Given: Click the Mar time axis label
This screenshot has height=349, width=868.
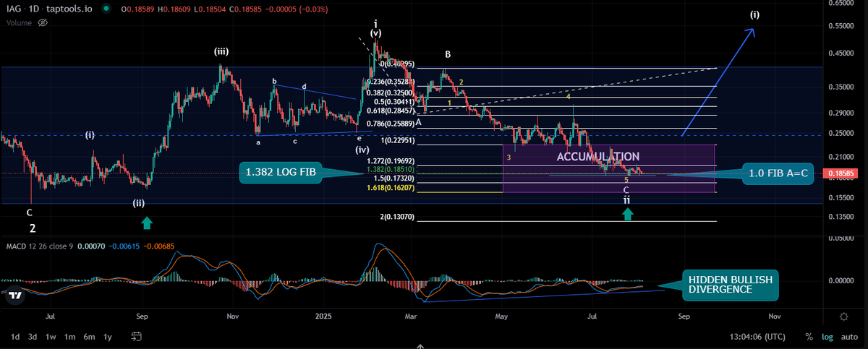Looking at the screenshot, I should click(412, 316).
